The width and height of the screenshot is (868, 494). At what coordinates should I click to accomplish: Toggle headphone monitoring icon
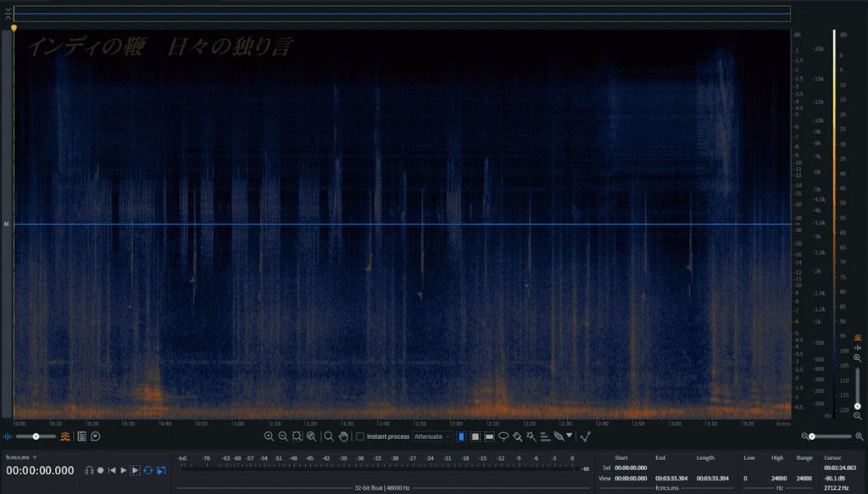[x=88, y=470]
